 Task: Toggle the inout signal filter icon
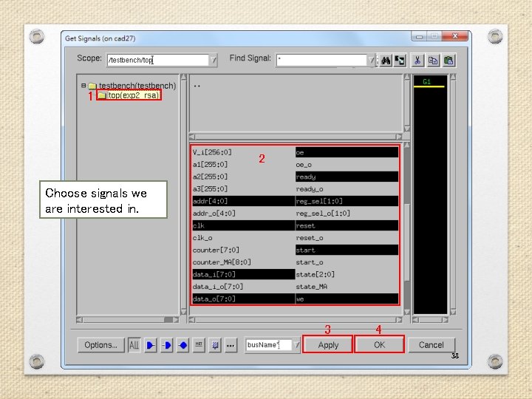coord(183,345)
